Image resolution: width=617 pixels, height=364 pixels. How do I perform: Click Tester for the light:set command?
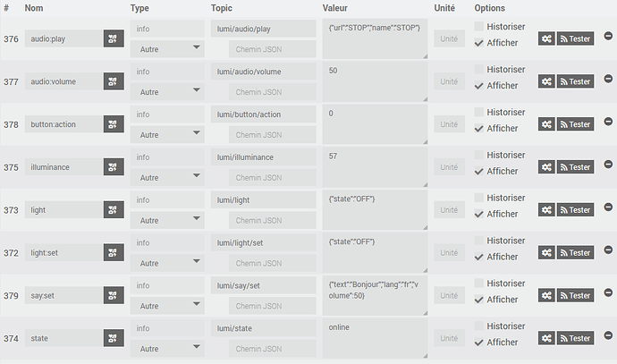[576, 253]
